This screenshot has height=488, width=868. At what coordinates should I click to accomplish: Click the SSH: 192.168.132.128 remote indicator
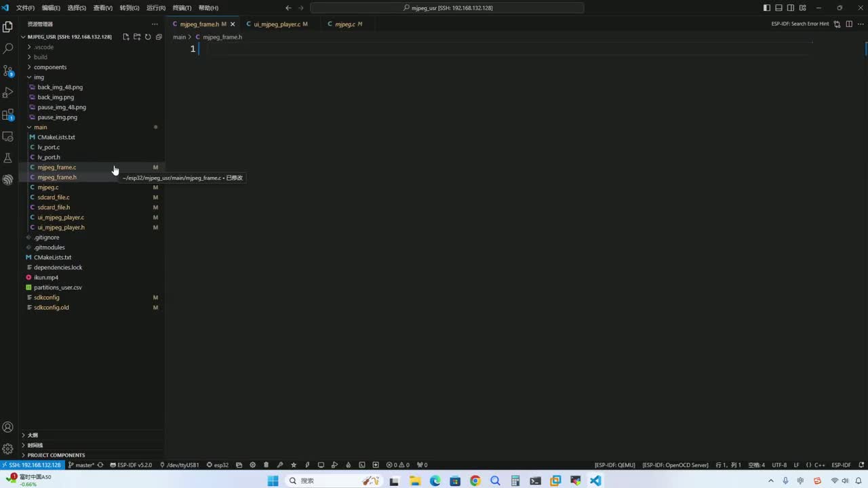click(33, 465)
